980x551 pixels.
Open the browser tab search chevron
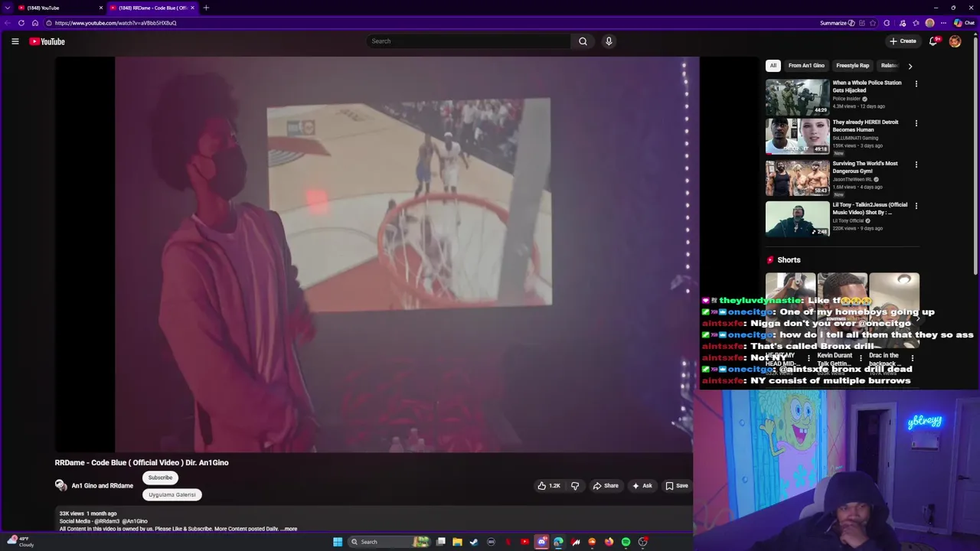tap(8, 8)
